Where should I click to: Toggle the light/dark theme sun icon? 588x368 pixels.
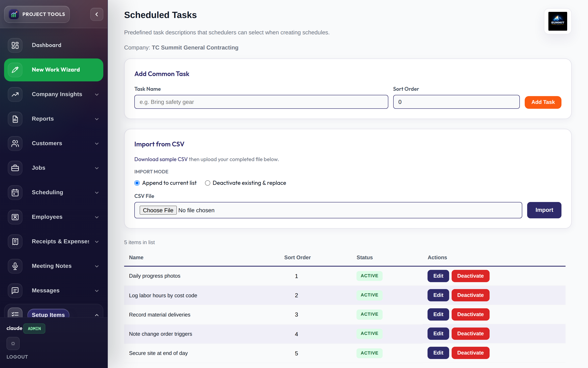point(13,343)
